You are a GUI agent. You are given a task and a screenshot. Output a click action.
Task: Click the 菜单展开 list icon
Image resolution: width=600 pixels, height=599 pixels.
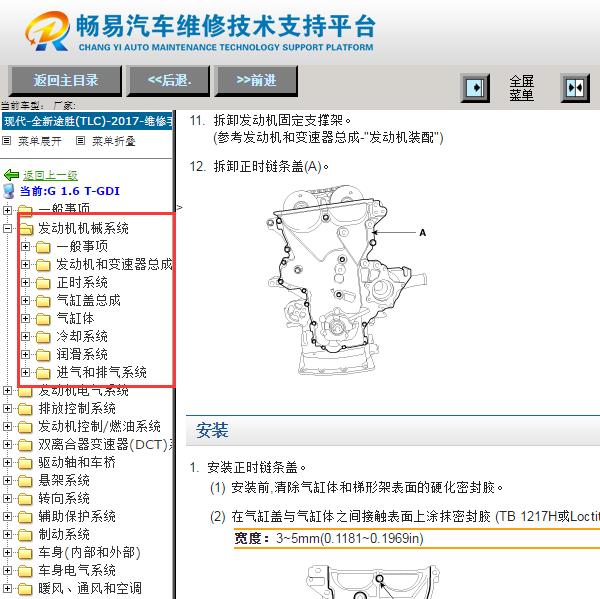pyautogui.click(x=6, y=140)
